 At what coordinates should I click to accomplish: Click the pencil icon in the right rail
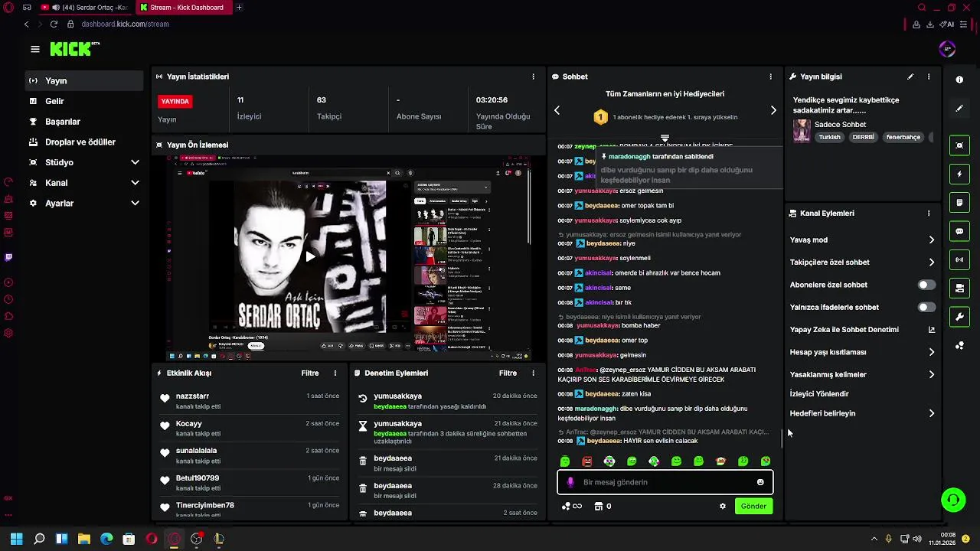959,109
